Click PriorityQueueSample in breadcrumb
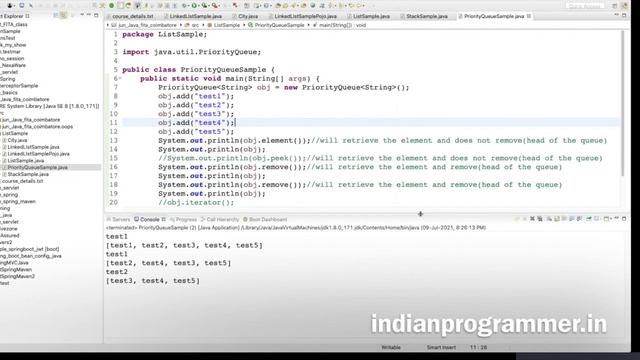Viewport: 640px width, 360px height. [x=279, y=25]
